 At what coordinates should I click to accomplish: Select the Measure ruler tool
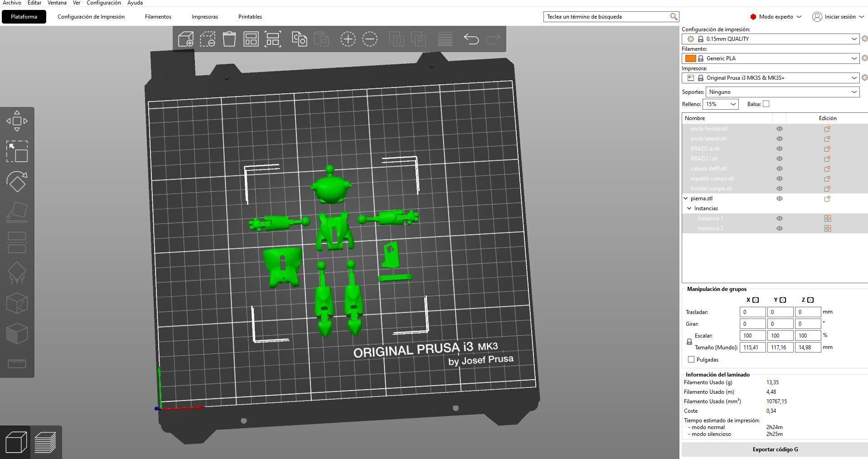[x=17, y=364]
